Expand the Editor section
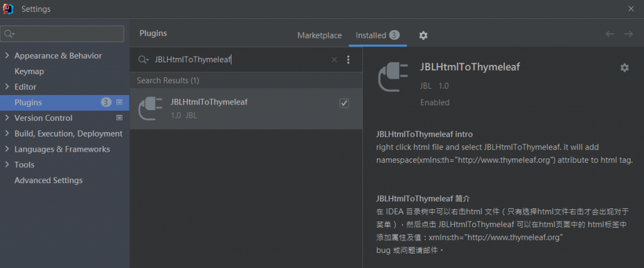The image size is (644, 268). click(x=6, y=87)
